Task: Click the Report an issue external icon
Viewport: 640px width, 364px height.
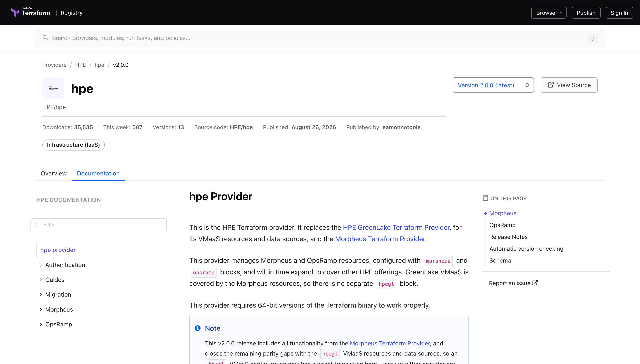Action: pos(535,283)
